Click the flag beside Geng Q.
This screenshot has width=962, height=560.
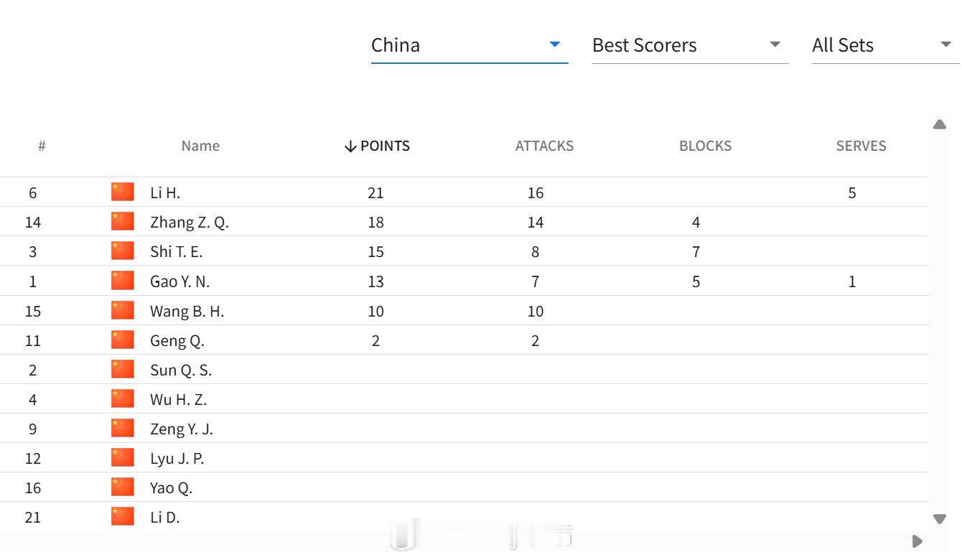click(x=123, y=340)
